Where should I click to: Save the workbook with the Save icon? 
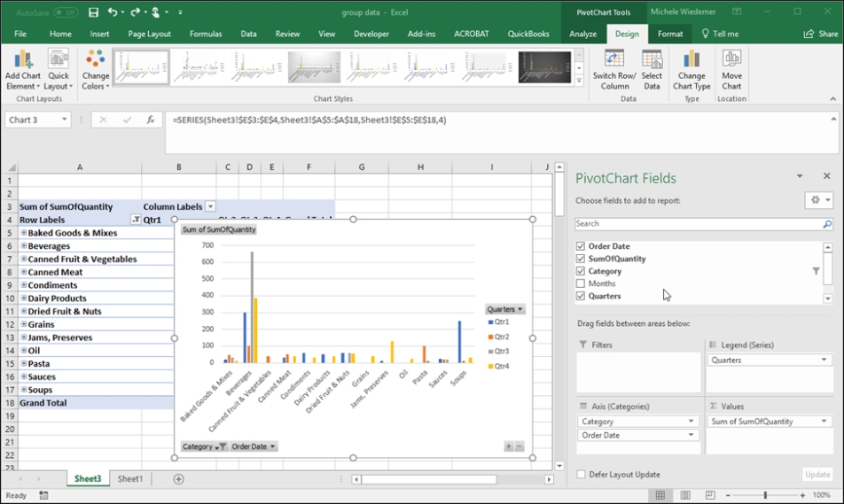pos(94,12)
